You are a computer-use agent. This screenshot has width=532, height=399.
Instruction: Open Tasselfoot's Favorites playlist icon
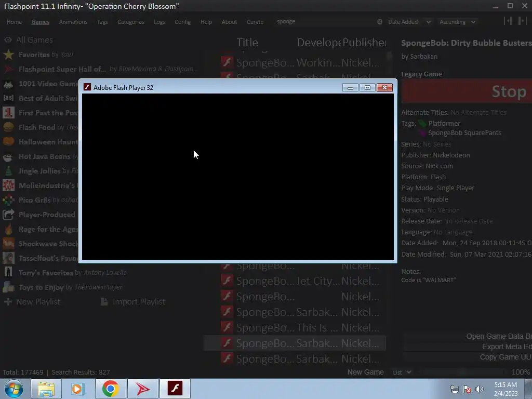(8, 258)
